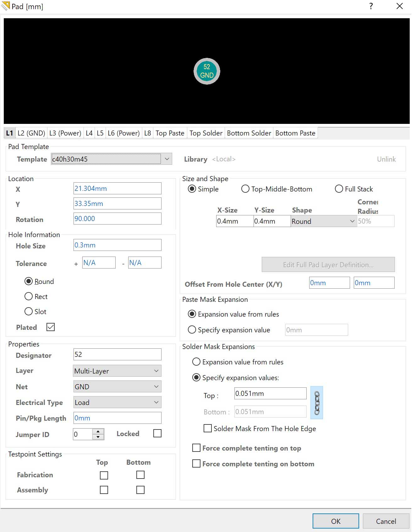Switch to the L2 (GND) layer tab

tap(31, 133)
